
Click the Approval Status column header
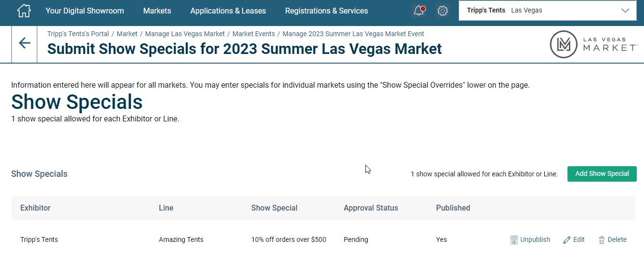[371, 208]
